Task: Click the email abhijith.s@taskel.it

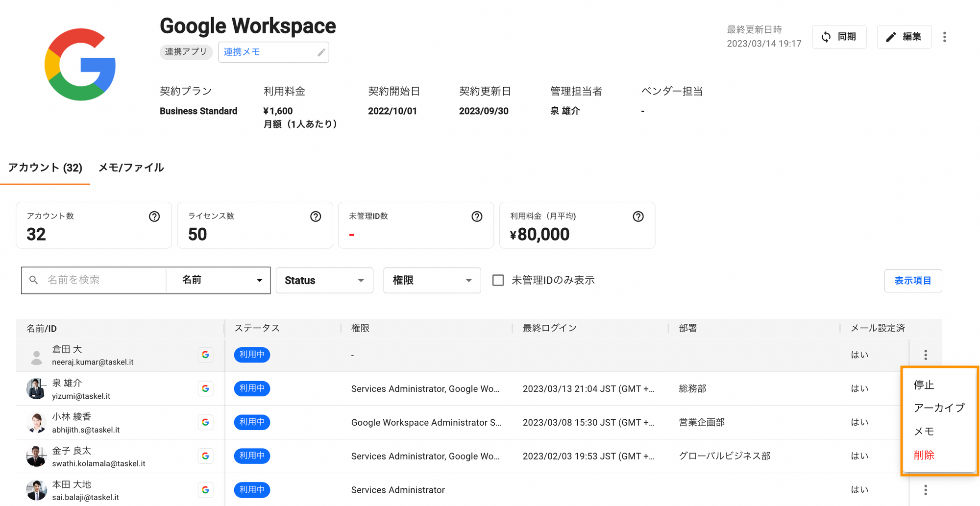Action: click(x=86, y=430)
